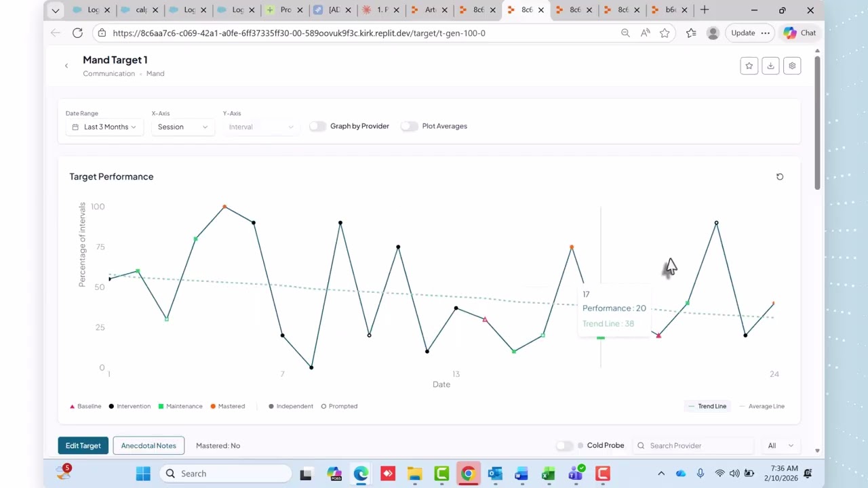The height and width of the screenshot is (488, 868).
Task: Click the star favorite icon in page header
Action: [749, 66]
